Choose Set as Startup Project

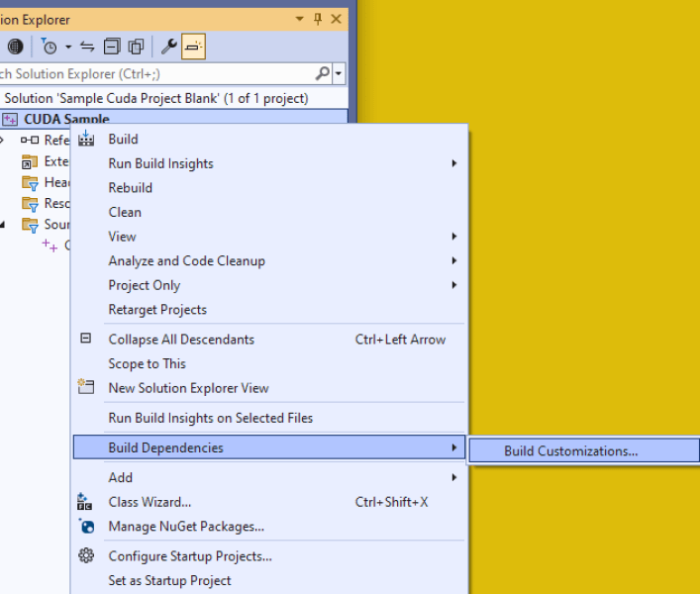click(169, 581)
